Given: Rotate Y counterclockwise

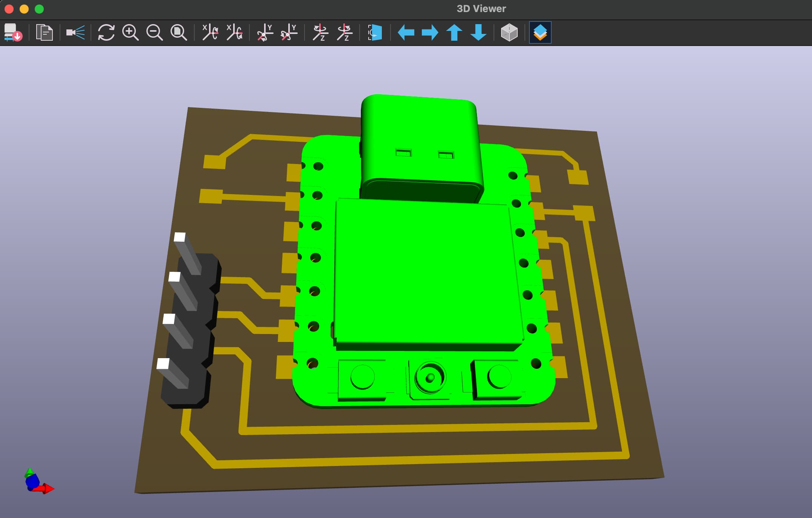Looking at the screenshot, I should (289, 32).
